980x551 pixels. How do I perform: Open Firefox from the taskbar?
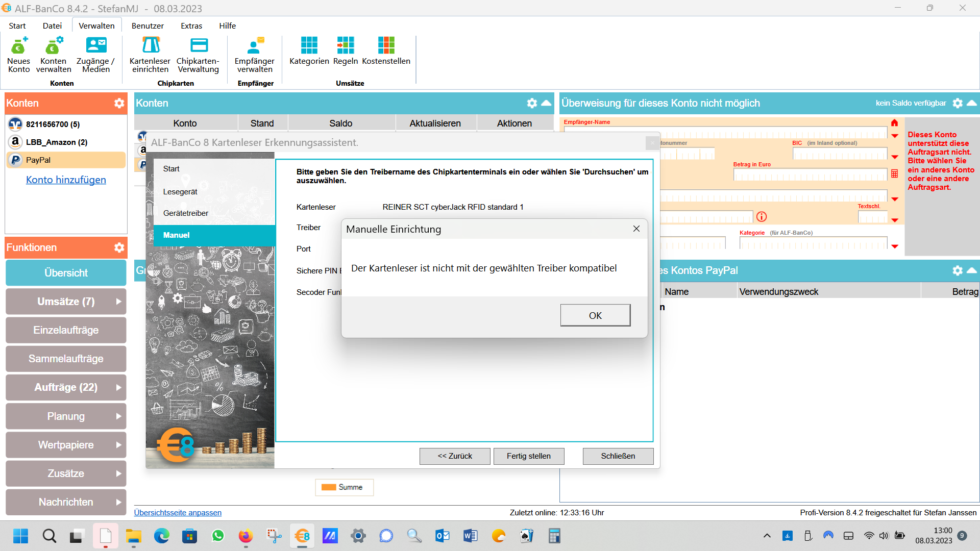246,536
